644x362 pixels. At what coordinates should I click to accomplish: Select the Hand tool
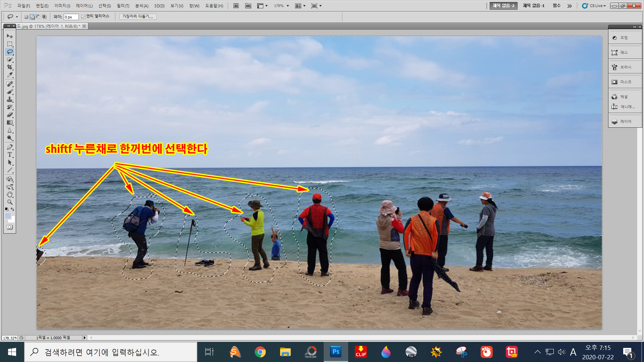(9, 194)
